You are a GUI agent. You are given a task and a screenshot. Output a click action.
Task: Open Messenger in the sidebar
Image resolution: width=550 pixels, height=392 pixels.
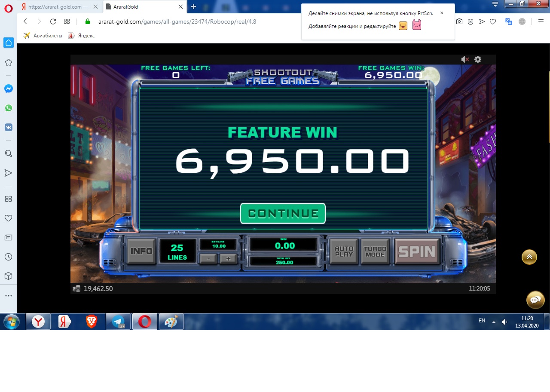pos(8,89)
